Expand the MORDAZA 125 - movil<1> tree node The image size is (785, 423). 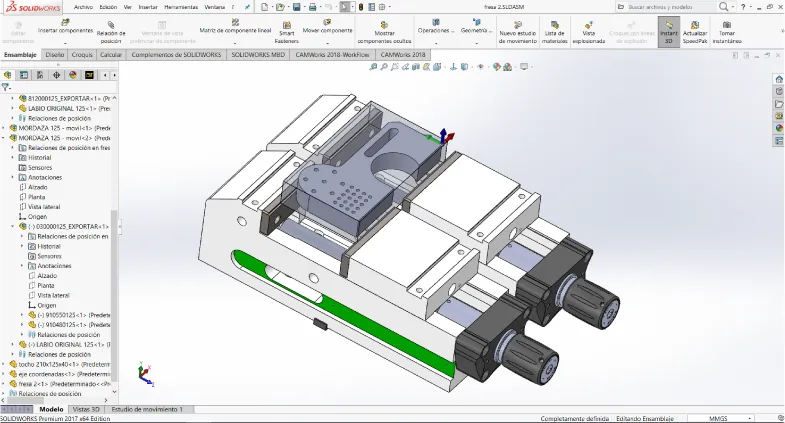point(5,128)
